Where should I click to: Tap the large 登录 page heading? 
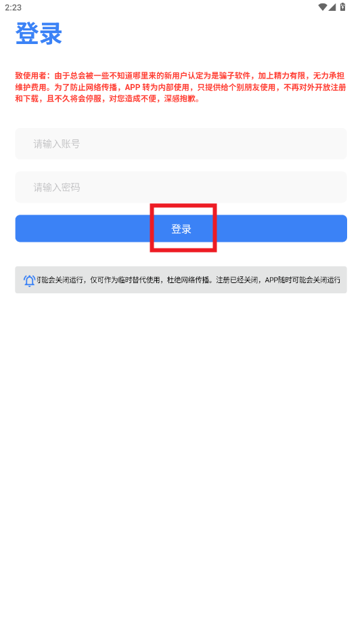39,33
